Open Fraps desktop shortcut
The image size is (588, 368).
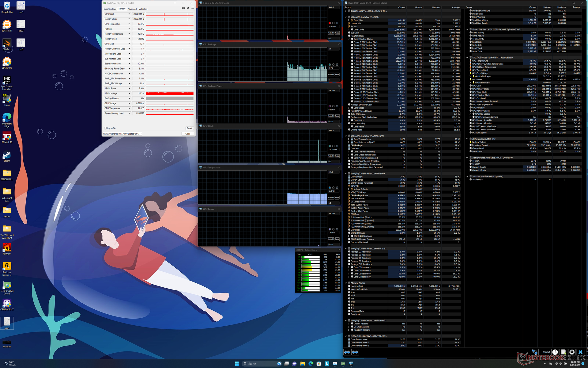click(x=7, y=100)
